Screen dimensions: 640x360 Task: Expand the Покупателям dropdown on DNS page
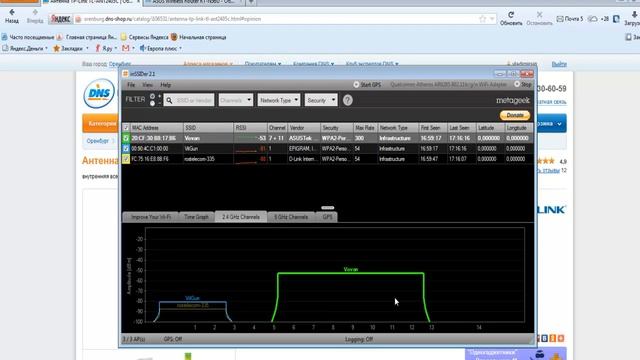(x=262, y=64)
